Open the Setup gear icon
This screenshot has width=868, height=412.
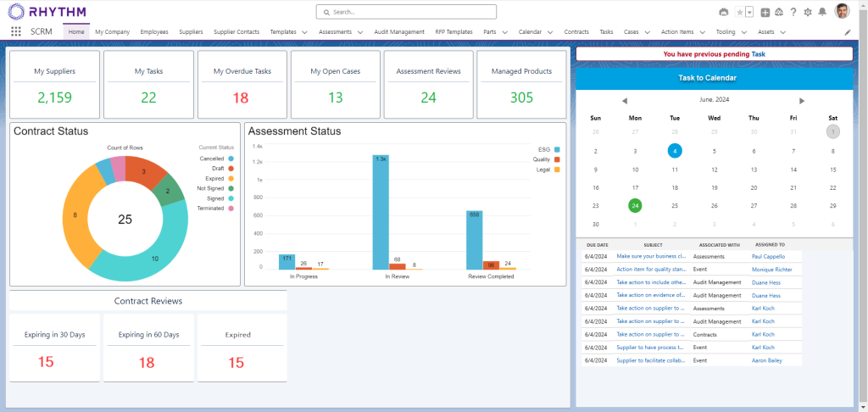807,12
